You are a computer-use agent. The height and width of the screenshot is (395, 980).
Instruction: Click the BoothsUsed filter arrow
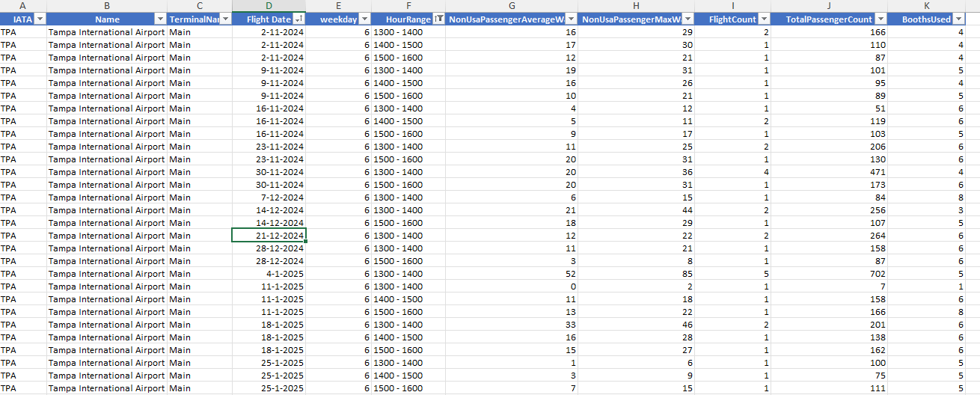click(972, 19)
